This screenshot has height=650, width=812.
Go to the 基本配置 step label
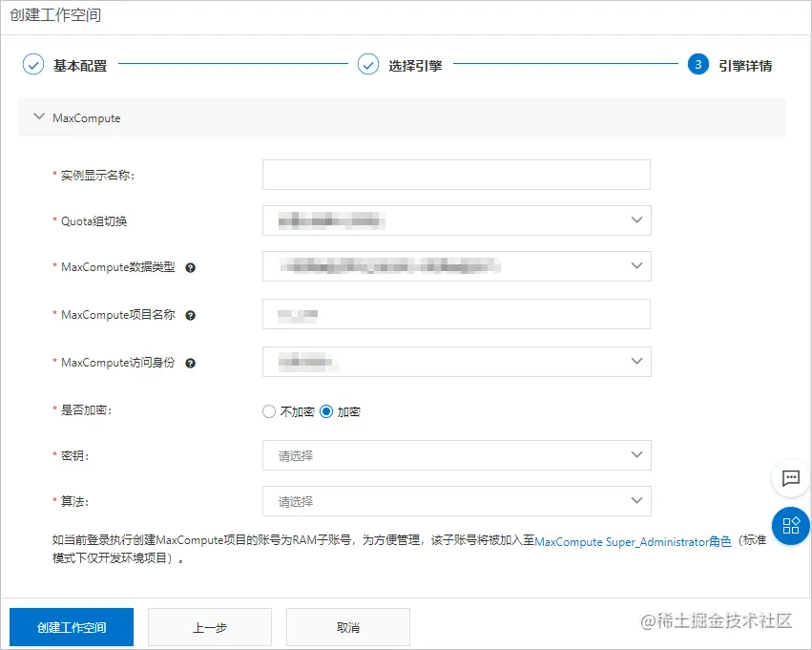(x=80, y=65)
